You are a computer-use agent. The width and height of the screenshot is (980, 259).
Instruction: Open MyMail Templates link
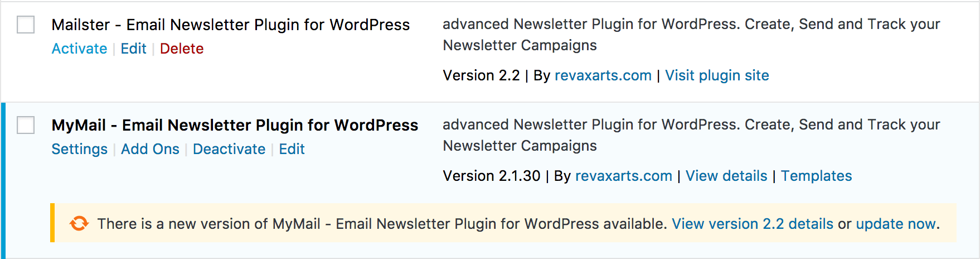(x=816, y=176)
